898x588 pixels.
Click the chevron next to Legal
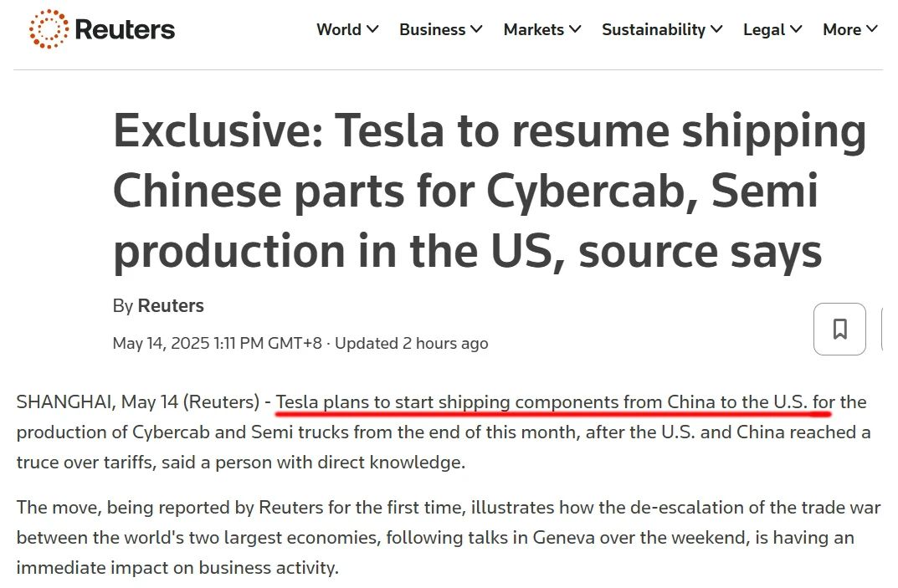(796, 29)
